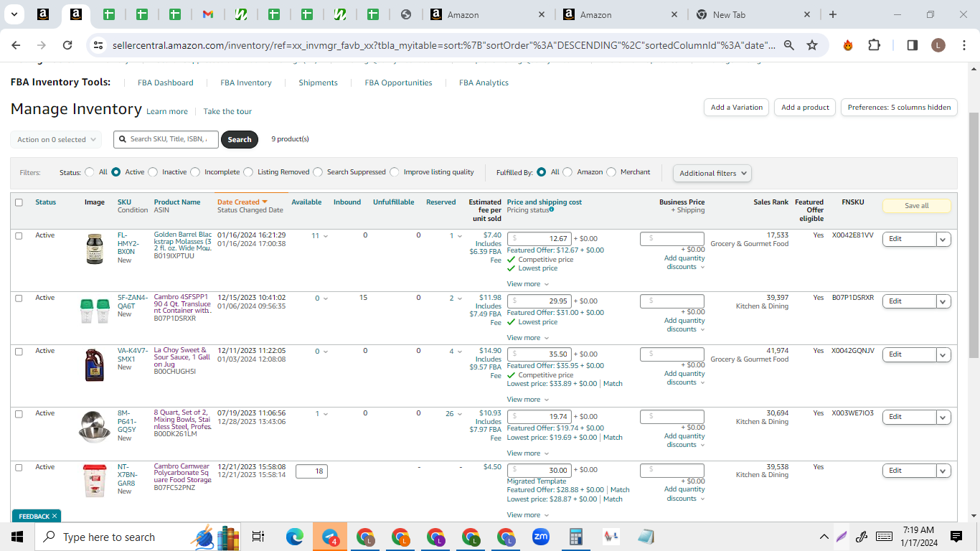Click the 'Take the tour' link
This screenshot has width=980, height=551.
tap(227, 112)
